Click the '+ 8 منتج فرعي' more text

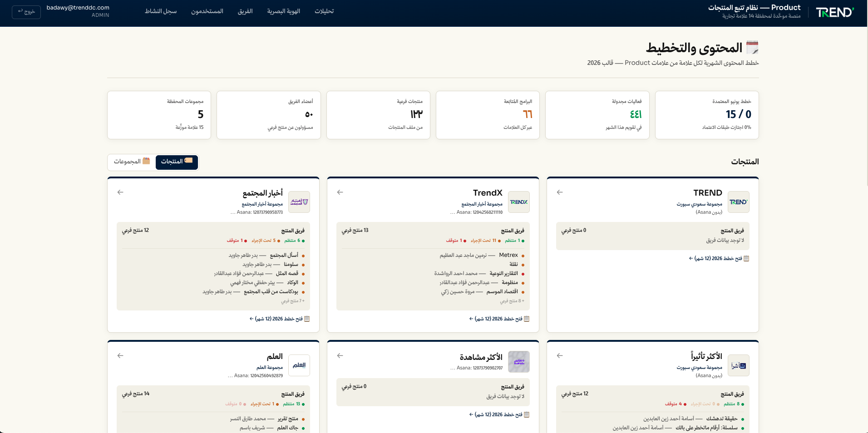tap(512, 301)
